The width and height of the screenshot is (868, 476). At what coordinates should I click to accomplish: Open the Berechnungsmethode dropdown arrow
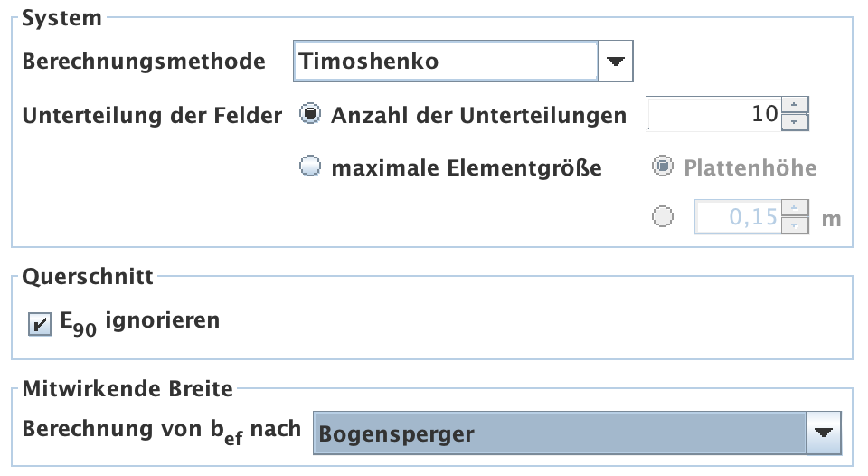616,62
